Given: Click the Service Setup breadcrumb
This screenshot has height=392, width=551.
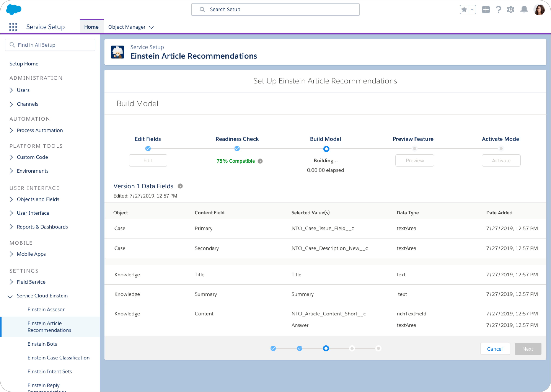Looking at the screenshot, I should pos(147,47).
